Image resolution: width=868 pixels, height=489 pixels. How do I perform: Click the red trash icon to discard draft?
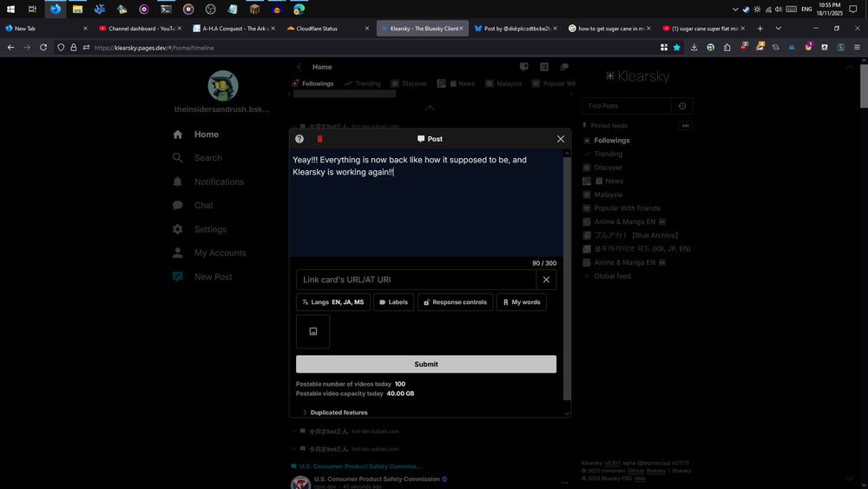pyautogui.click(x=319, y=139)
